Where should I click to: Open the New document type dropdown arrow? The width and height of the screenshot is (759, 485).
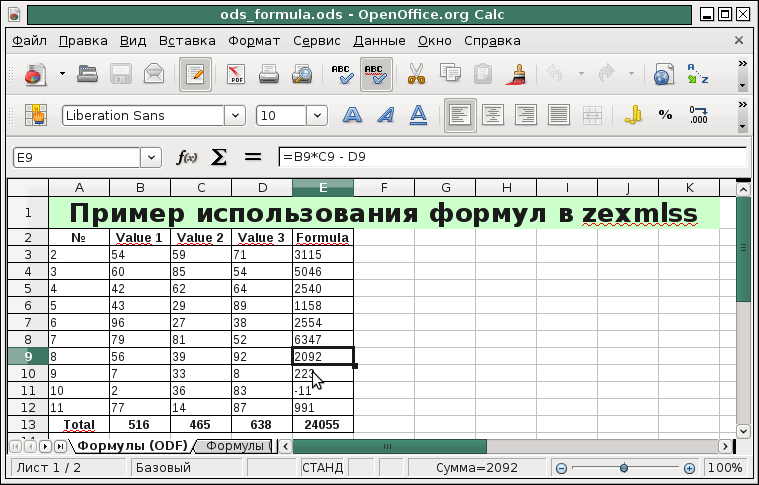pyautogui.click(x=62, y=74)
